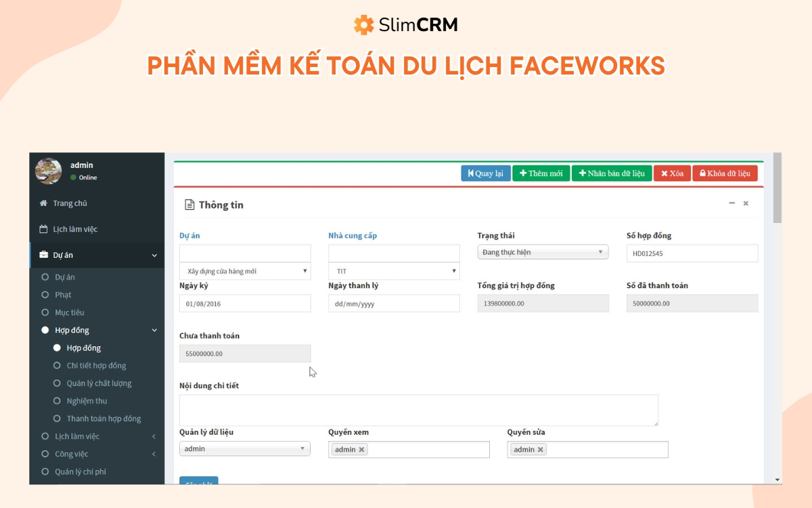Click the Nhà cung cấp search input box
812x508 pixels.
(x=394, y=253)
